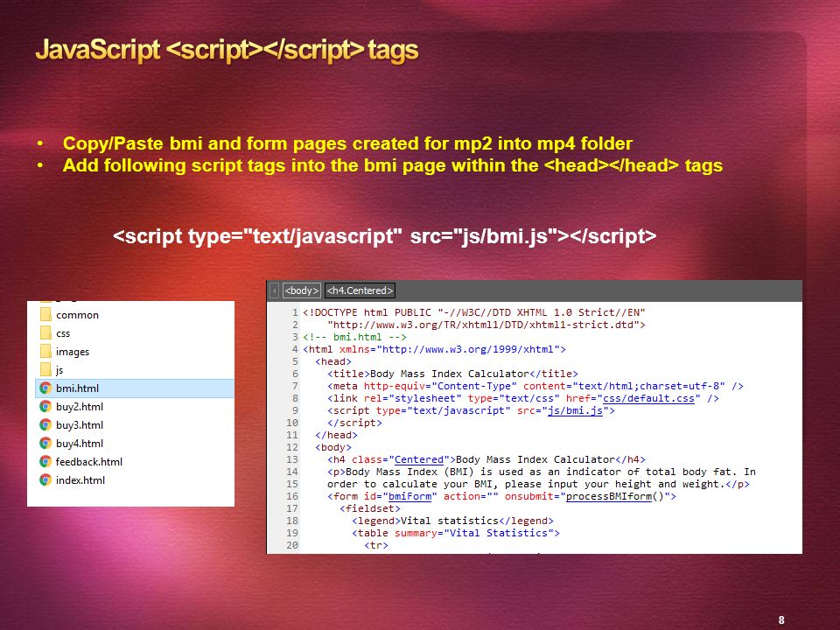Click line number 1 in the code gutter
The image size is (840, 630).
(x=295, y=312)
